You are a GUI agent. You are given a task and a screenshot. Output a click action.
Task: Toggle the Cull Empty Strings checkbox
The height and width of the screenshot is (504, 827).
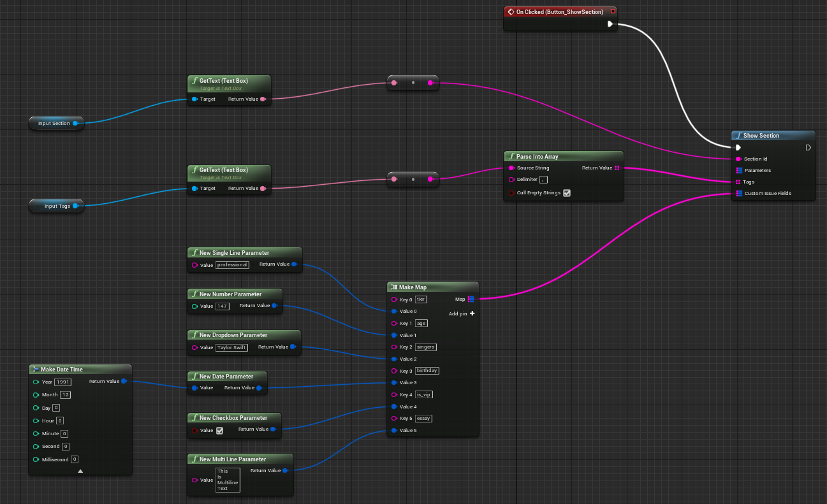click(x=567, y=193)
